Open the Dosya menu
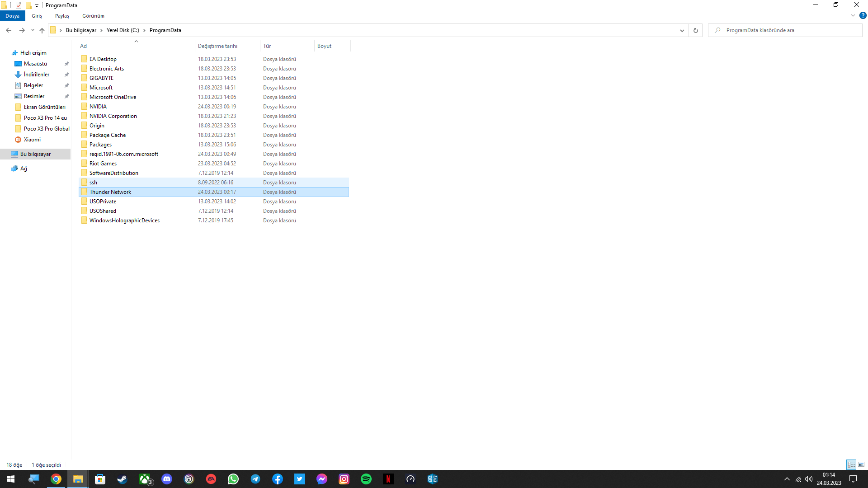868x488 pixels. 13,16
